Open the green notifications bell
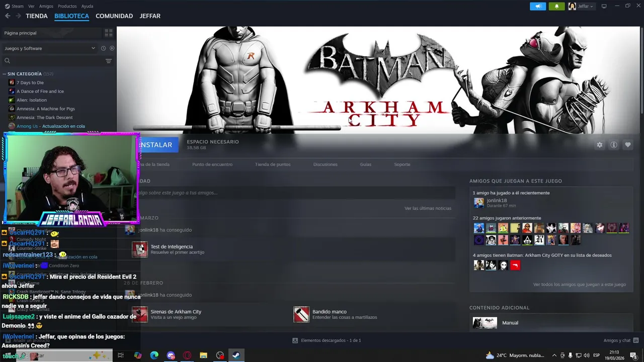This screenshot has width=644, height=362. 556,6
